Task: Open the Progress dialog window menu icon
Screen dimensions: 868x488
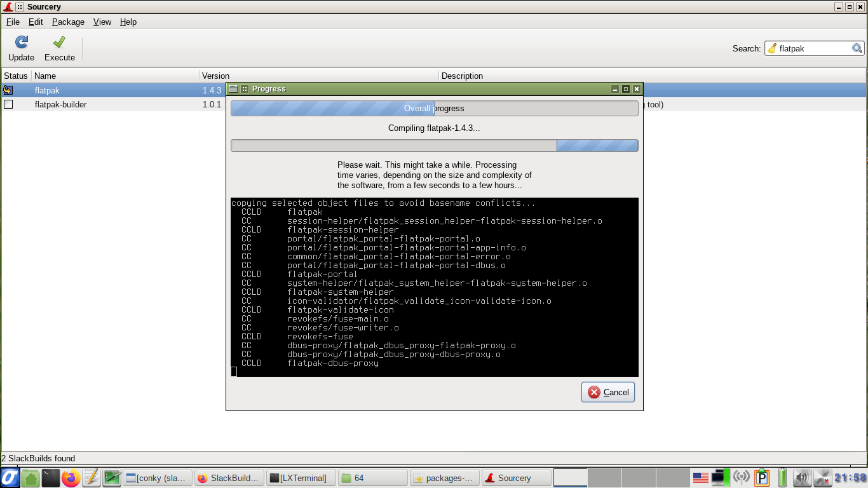Action: (233, 89)
